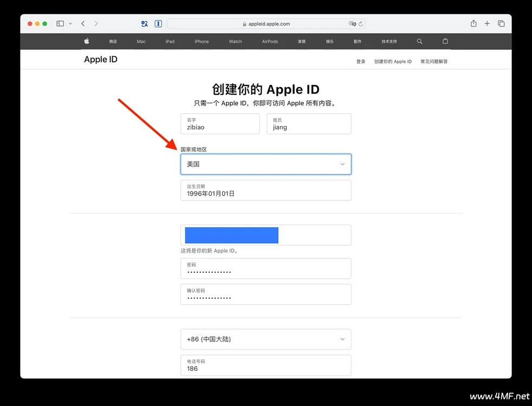Click the Safari share icon
The height and width of the screenshot is (406, 532).
(473, 24)
